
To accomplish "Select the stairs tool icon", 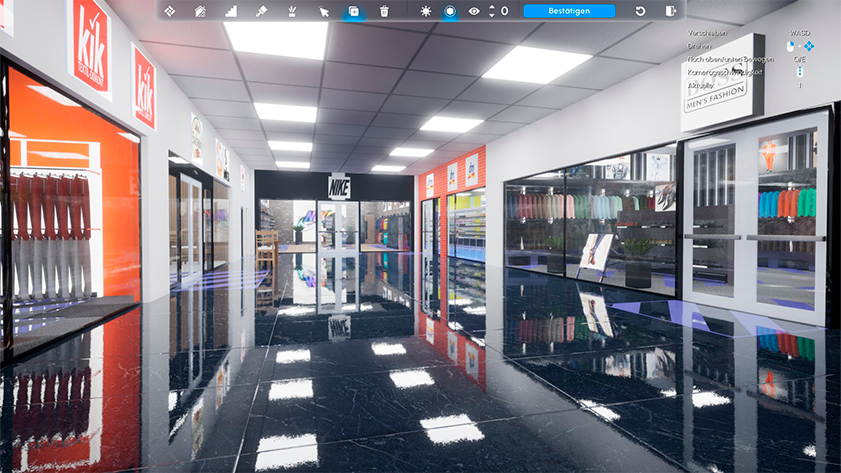I will (x=231, y=11).
